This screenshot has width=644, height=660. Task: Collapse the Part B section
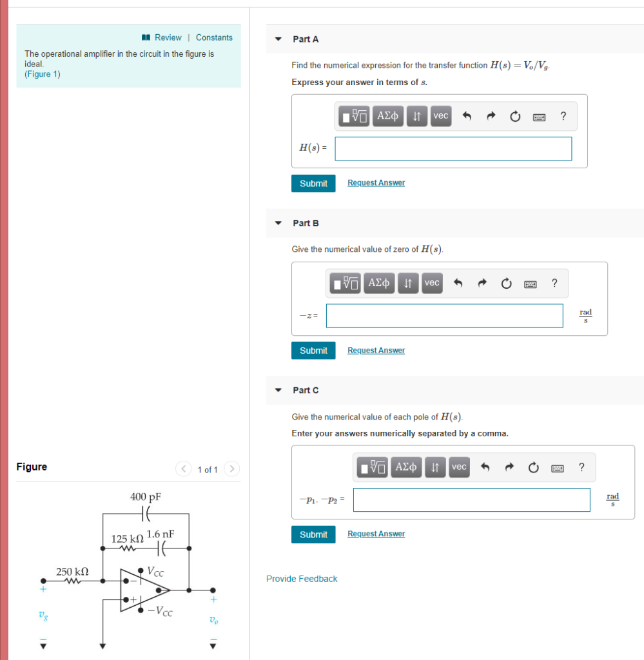(x=277, y=222)
